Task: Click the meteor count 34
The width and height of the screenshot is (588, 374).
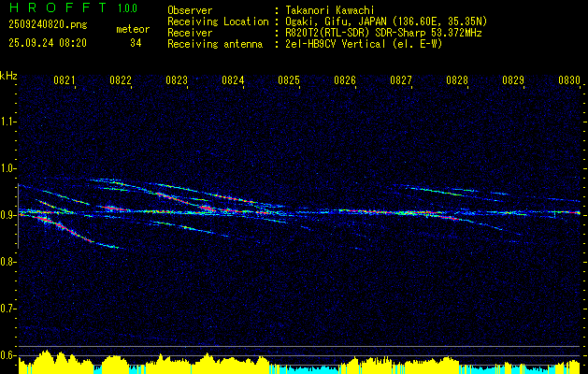Action: pyautogui.click(x=136, y=43)
